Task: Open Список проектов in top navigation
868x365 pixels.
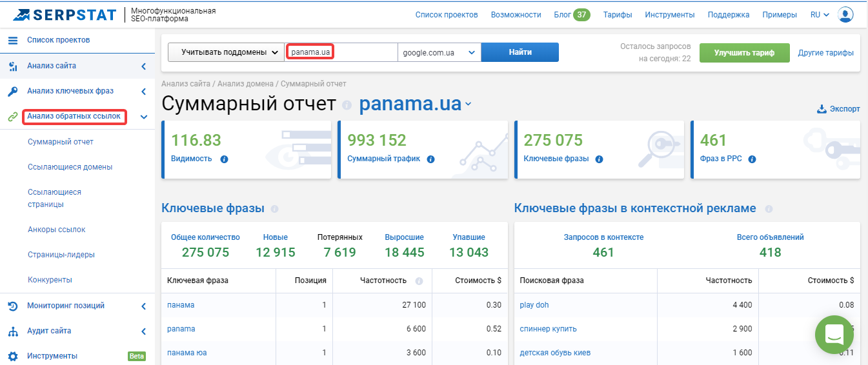Action: [x=447, y=15]
